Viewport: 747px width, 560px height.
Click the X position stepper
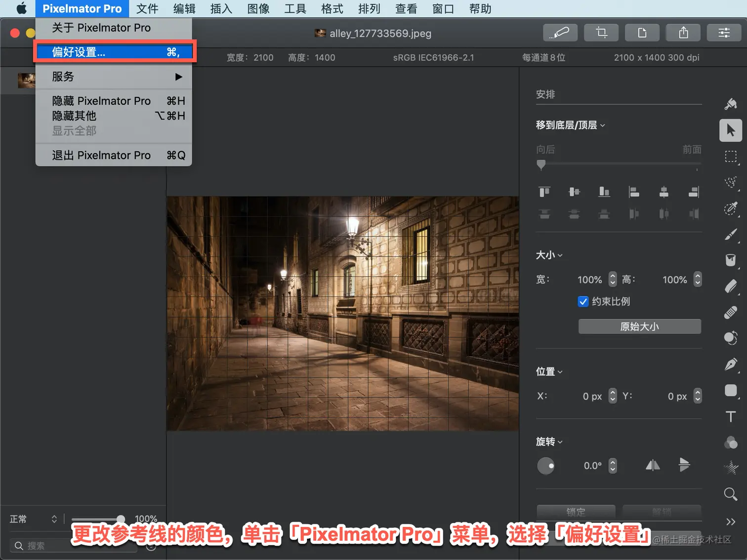613,396
